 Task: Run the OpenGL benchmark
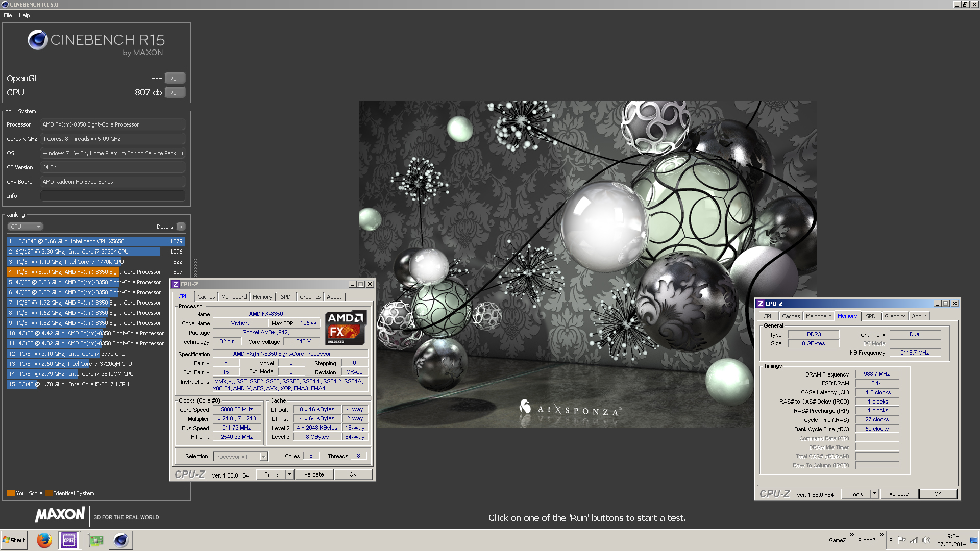pyautogui.click(x=175, y=79)
